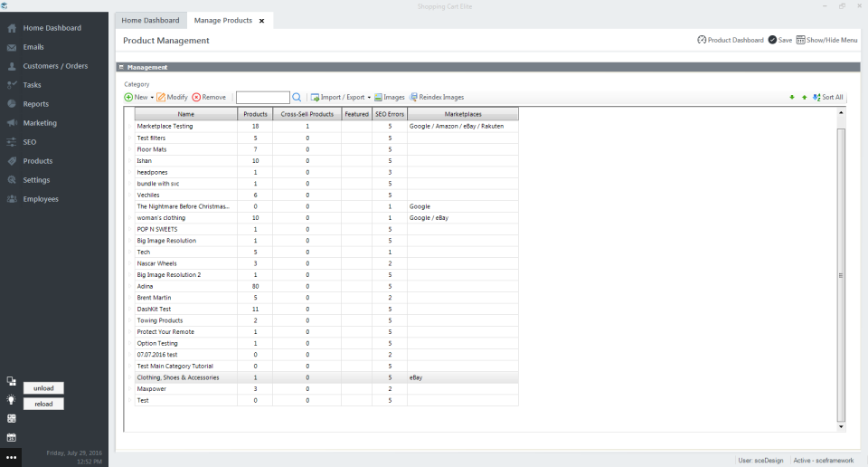
Task: Click the windows layout icon above lightbulb
Action: coord(11,381)
